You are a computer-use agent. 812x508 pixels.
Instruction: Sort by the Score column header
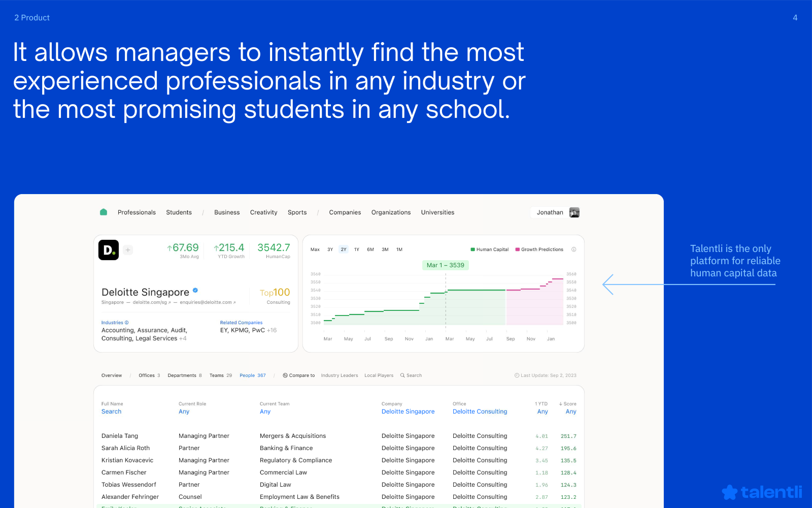click(568, 404)
